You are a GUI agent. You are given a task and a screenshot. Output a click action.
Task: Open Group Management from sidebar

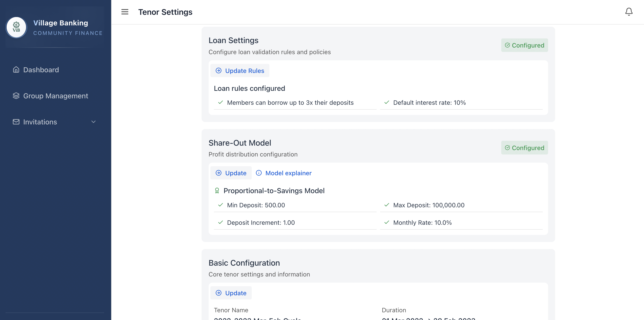point(55,96)
